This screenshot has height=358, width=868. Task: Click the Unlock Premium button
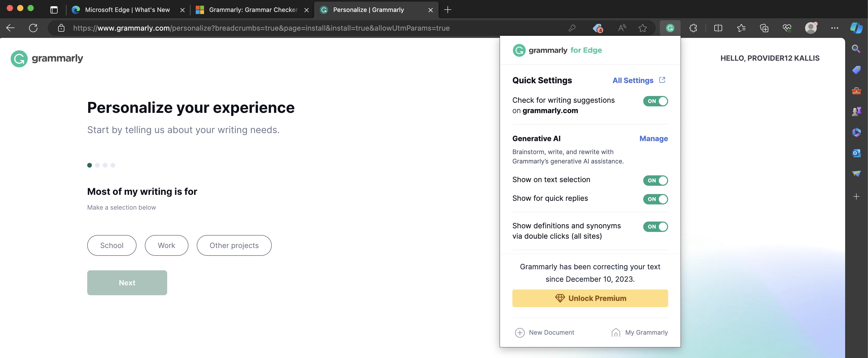point(590,298)
